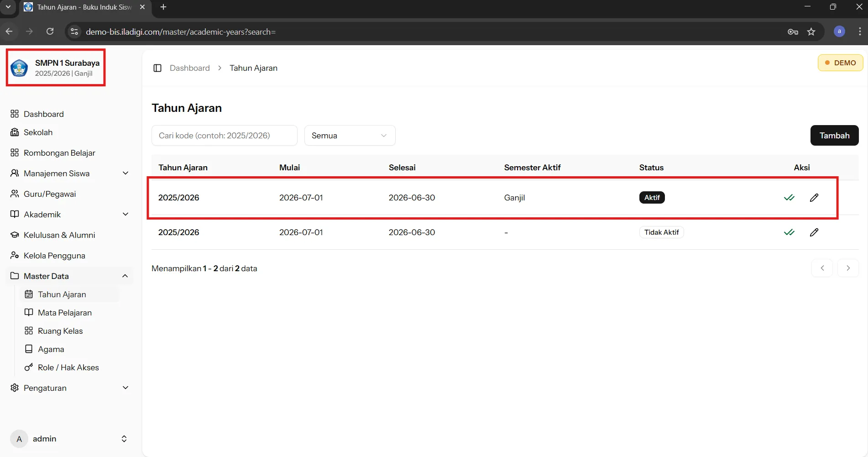The image size is (868, 457).
Task: Go back in browser history
Action: point(9,32)
